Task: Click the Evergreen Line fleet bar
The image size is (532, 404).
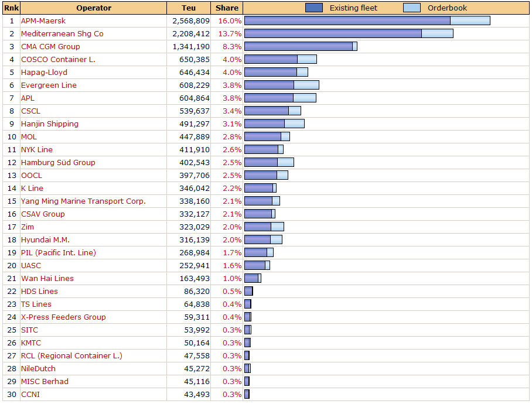Action: (282, 85)
